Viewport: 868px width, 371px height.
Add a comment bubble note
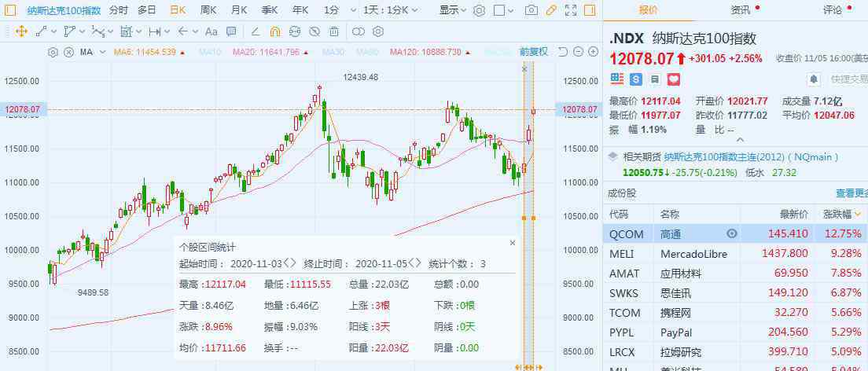click(x=231, y=31)
